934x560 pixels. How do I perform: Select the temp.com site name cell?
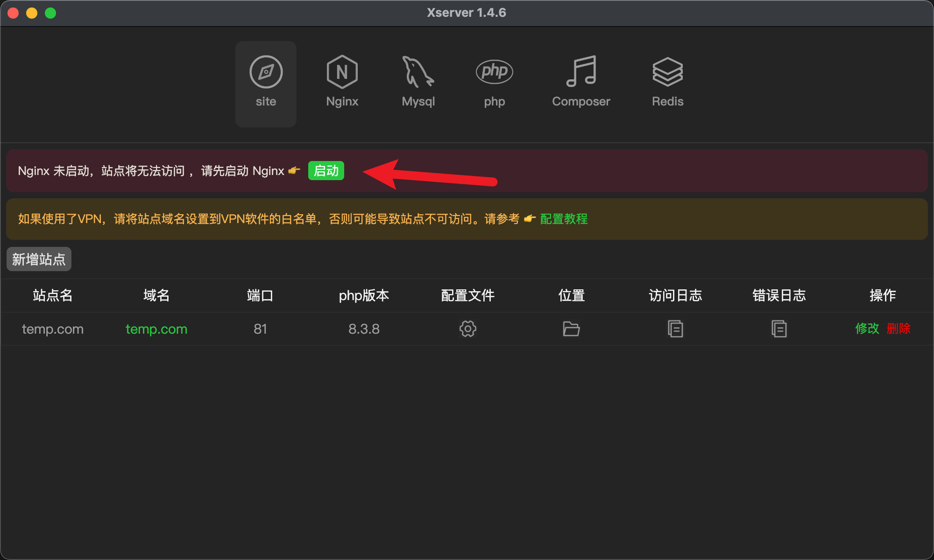(53, 329)
